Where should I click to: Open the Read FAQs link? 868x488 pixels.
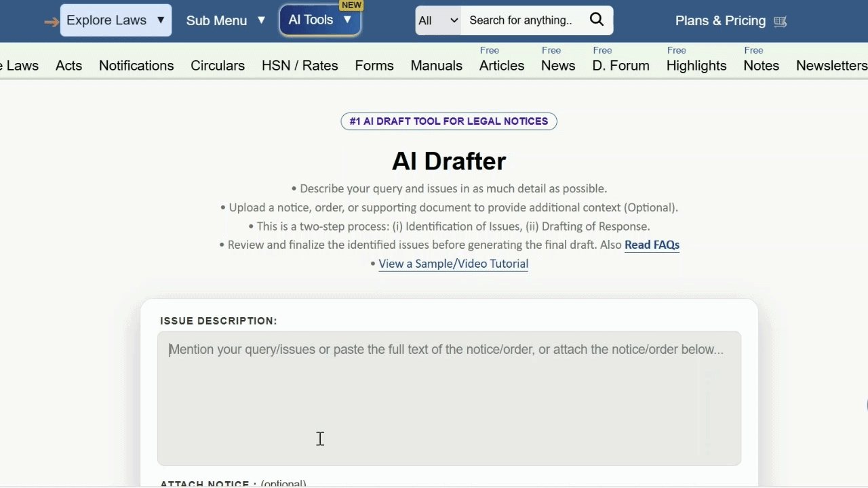pos(652,245)
